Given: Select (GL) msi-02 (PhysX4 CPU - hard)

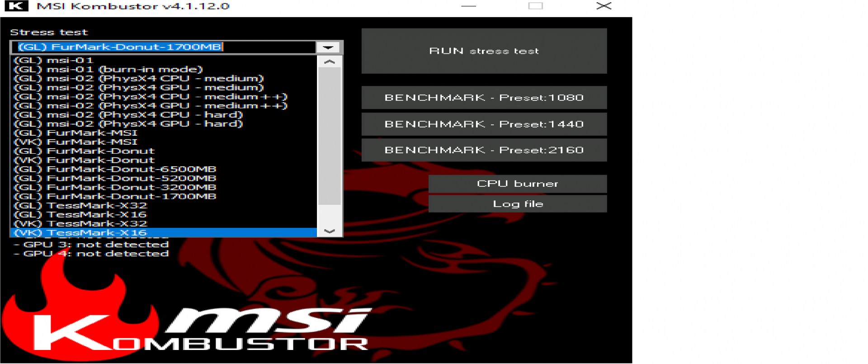Looking at the screenshot, I should pyautogui.click(x=164, y=114).
